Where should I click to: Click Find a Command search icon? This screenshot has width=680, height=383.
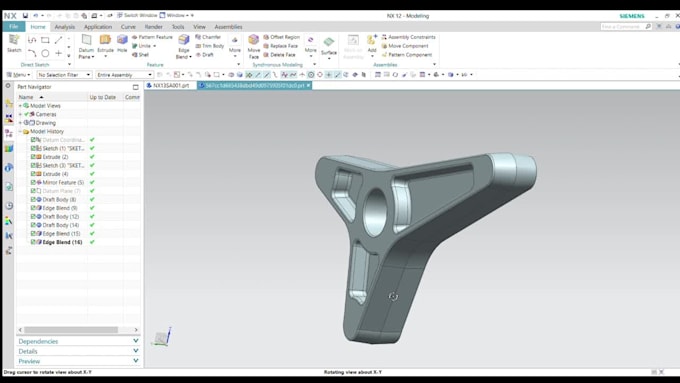coord(648,26)
